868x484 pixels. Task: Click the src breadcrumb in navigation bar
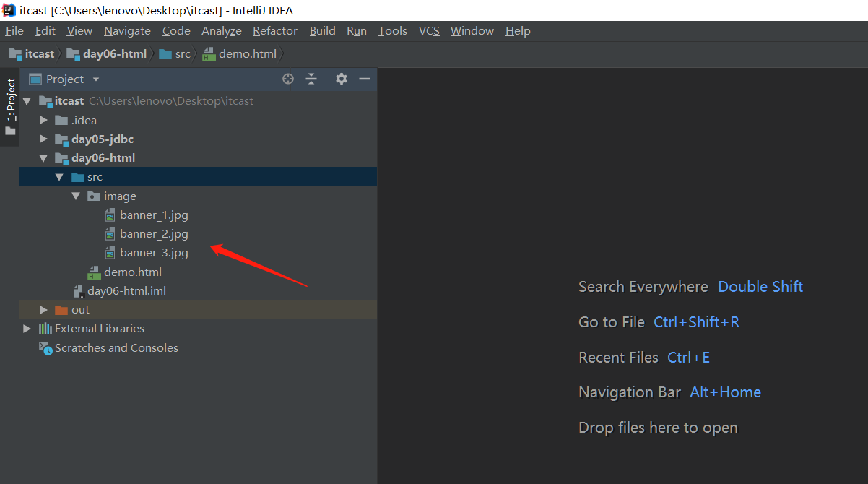point(175,53)
